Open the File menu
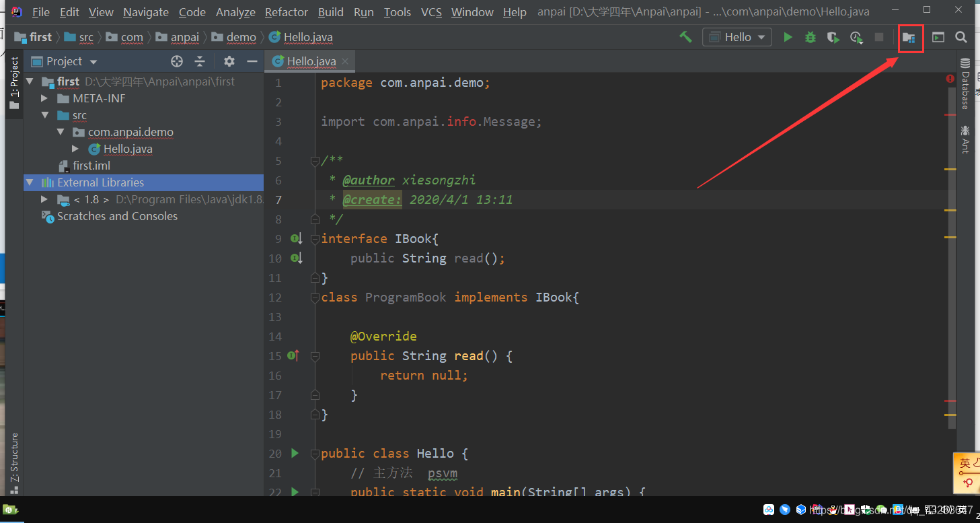 click(x=40, y=12)
